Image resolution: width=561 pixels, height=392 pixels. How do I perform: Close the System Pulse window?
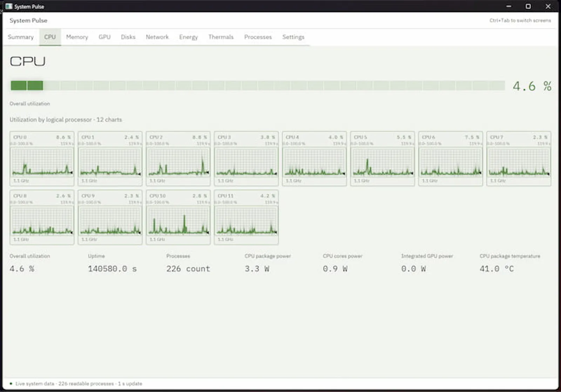[548, 6]
